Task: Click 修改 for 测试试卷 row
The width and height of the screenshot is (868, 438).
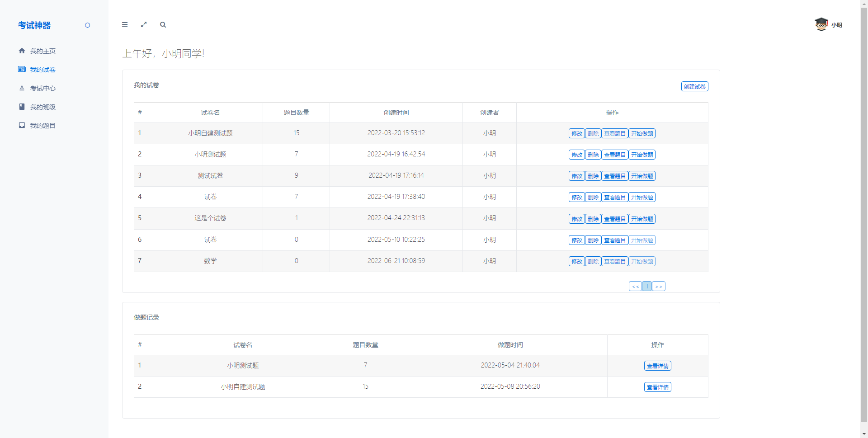Action: [576, 176]
